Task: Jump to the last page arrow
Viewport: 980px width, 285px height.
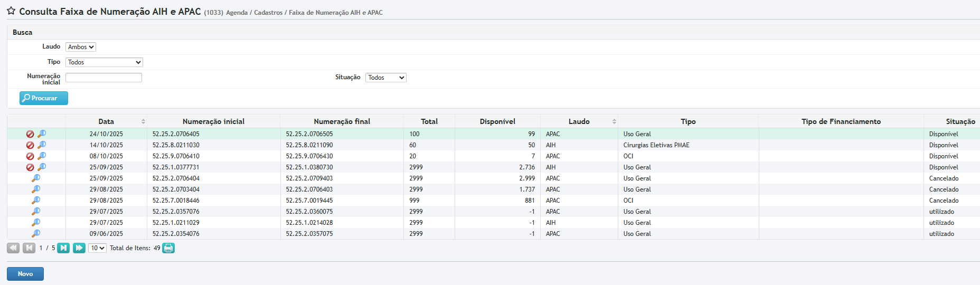Action: (x=79, y=248)
